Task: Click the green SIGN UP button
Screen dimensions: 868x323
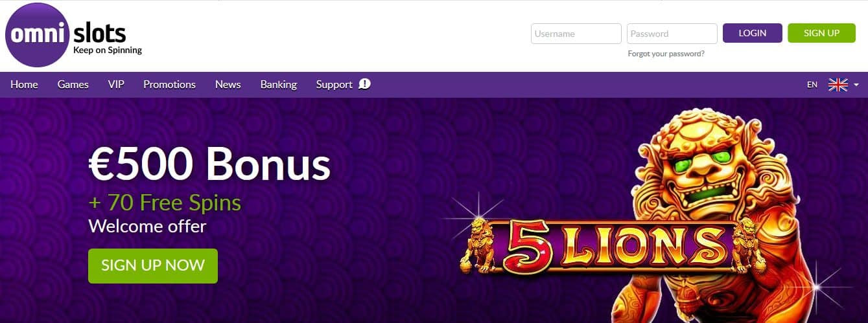Action: [x=821, y=33]
